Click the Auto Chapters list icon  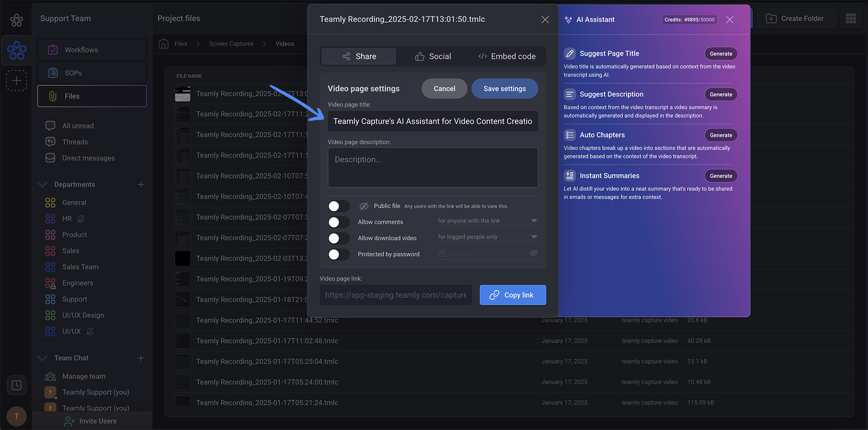570,135
